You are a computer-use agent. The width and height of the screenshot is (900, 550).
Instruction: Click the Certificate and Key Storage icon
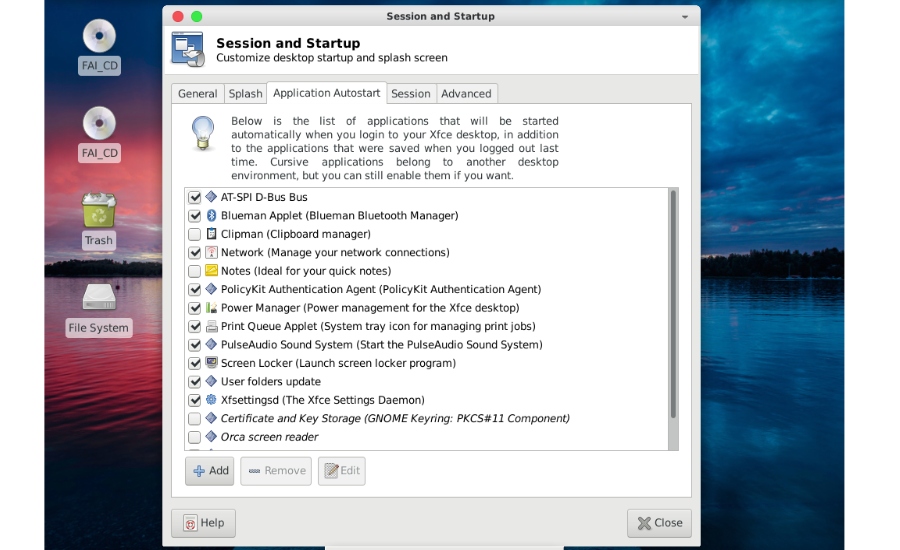(211, 418)
